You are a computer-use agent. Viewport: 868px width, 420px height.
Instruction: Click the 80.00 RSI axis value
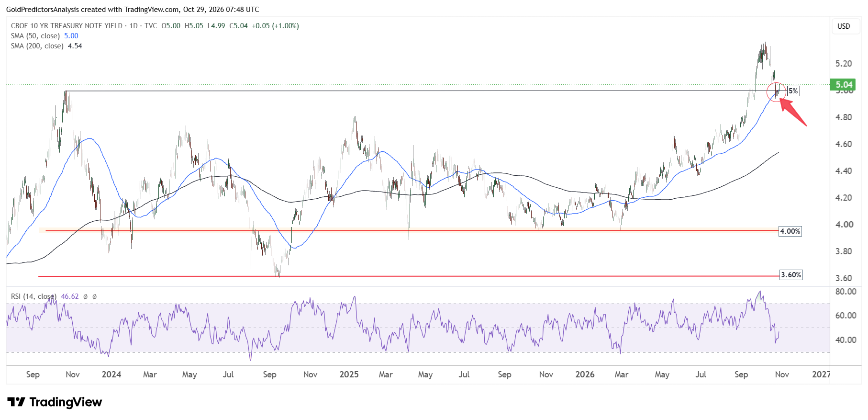click(x=846, y=292)
